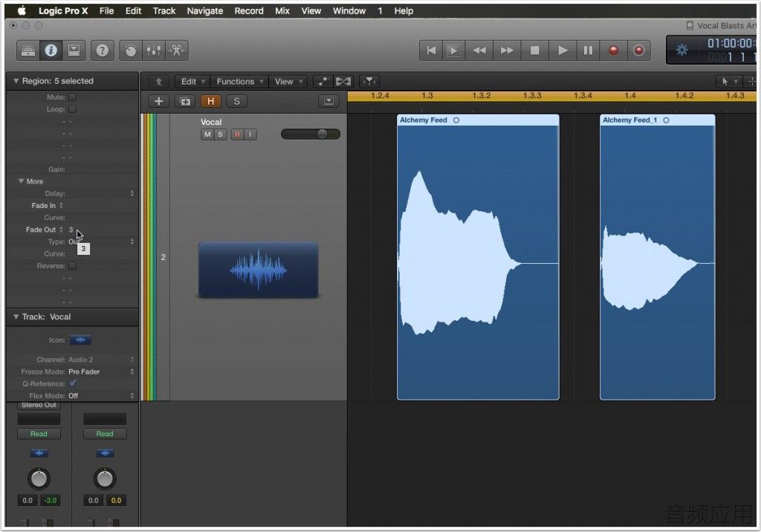Click Play from Selection button
This screenshot has width=761, height=532.
(x=454, y=51)
